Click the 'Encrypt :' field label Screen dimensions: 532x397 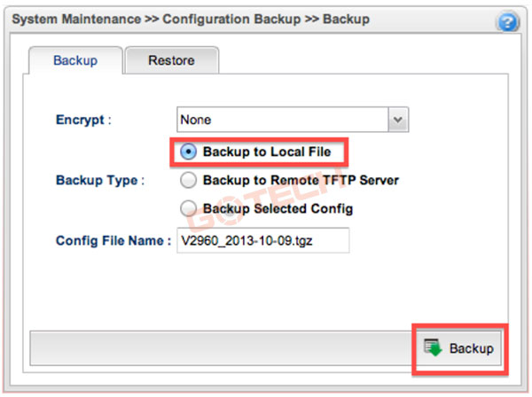click(84, 119)
